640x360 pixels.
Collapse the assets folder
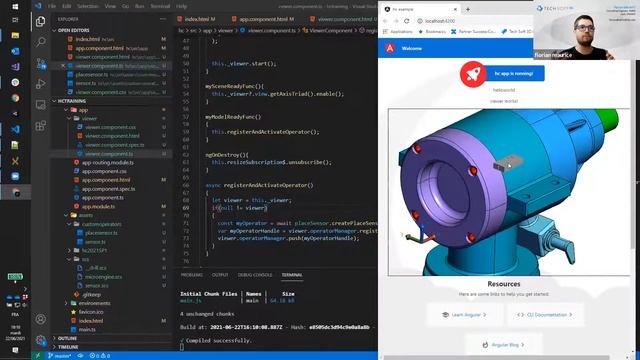click(x=66, y=215)
